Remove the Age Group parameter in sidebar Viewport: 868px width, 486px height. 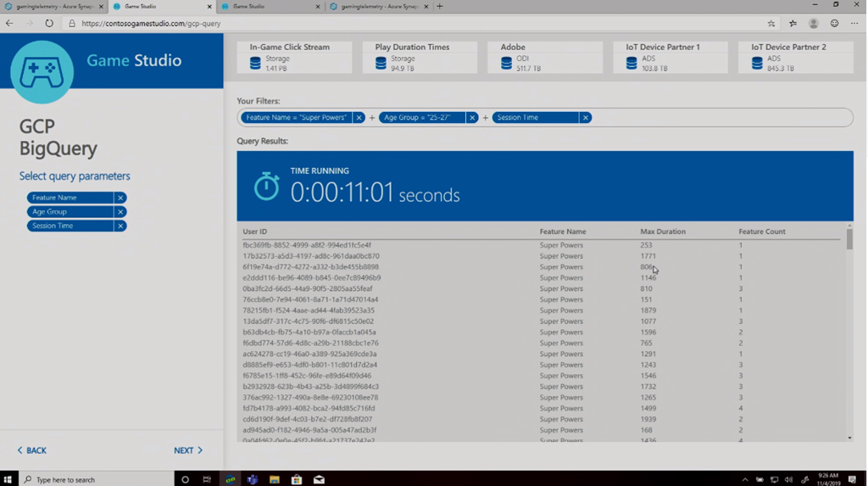(120, 212)
